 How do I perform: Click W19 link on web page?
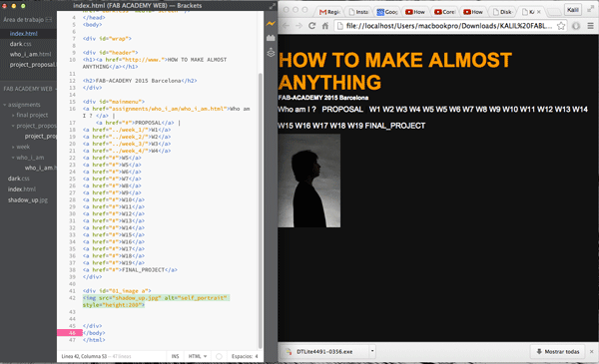coord(354,126)
